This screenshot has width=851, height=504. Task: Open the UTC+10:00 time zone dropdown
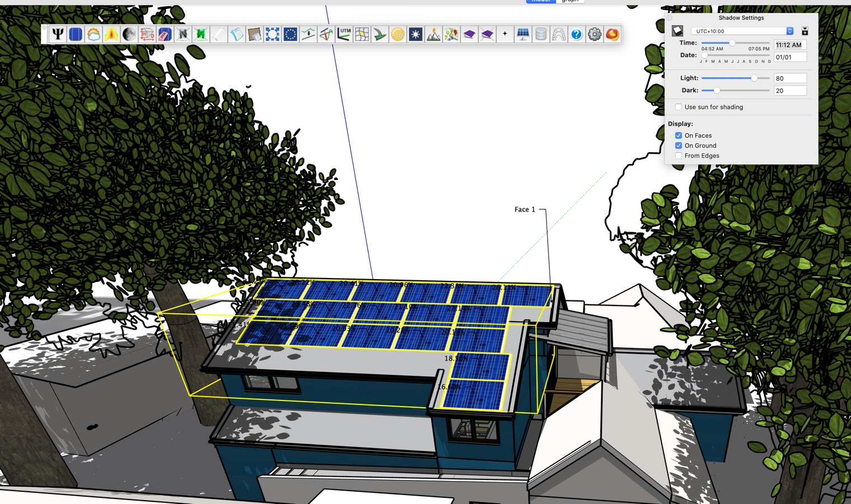[742, 31]
